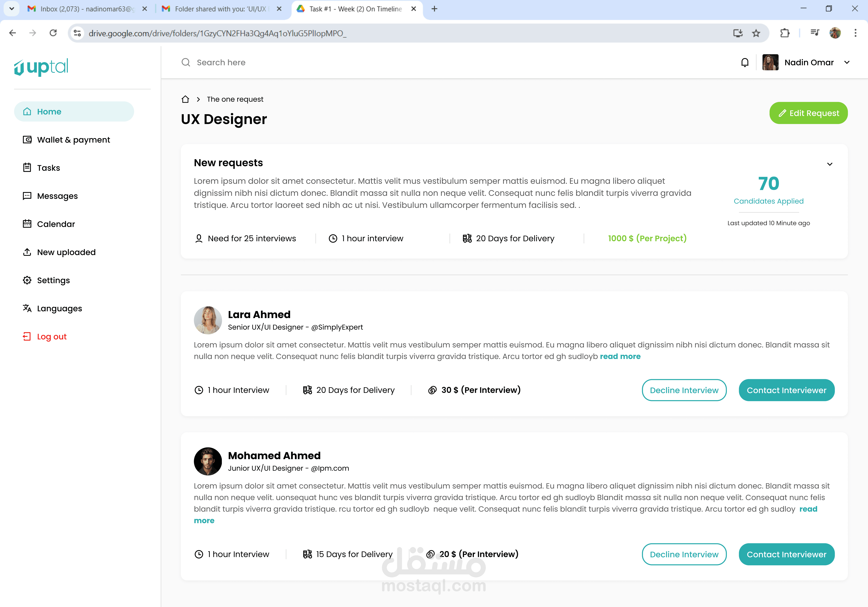Close the Inbox Gmail tab

click(x=144, y=9)
